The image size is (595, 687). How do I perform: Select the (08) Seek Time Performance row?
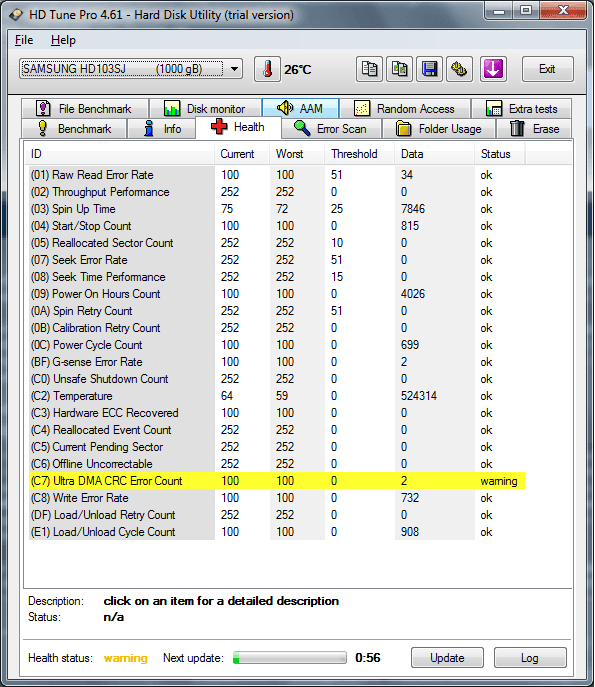(x=277, y=277)
